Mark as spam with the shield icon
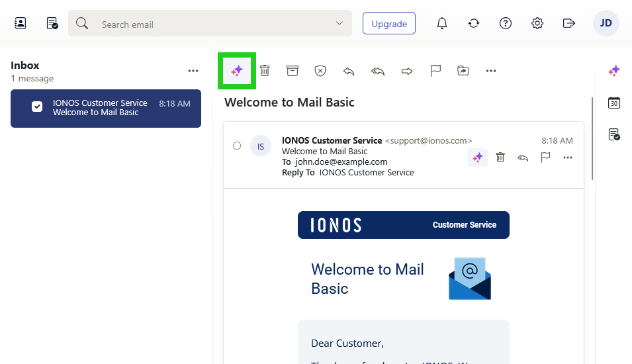This screenshot has height=364, width=632. tap(320, 71)
